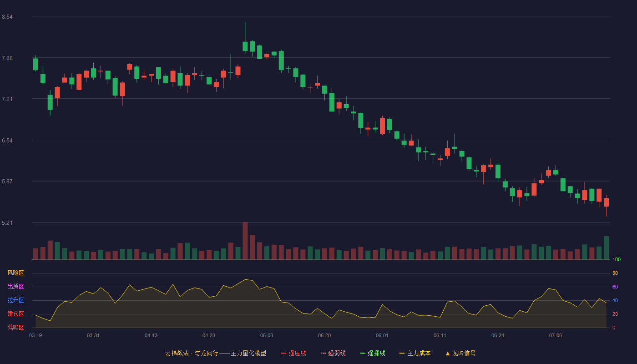Toggle the yellow dashed 主力成本 legend marker

tap(402, 353)
